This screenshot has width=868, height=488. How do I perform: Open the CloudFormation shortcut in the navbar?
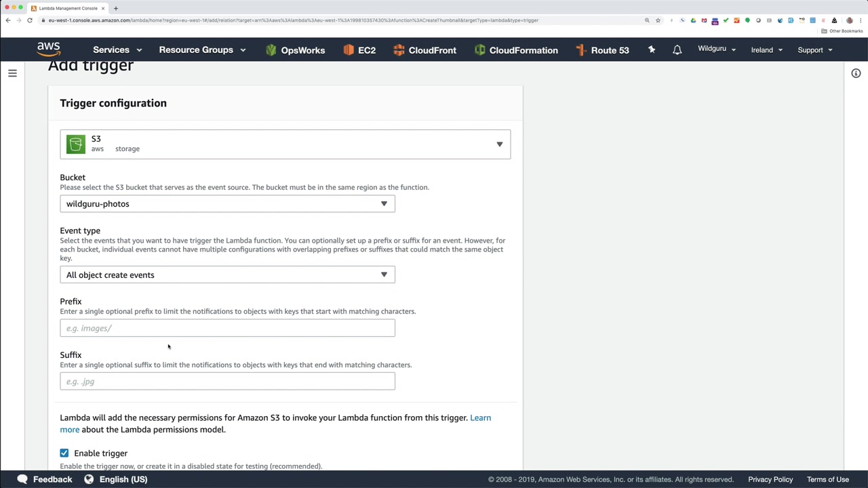516,50
